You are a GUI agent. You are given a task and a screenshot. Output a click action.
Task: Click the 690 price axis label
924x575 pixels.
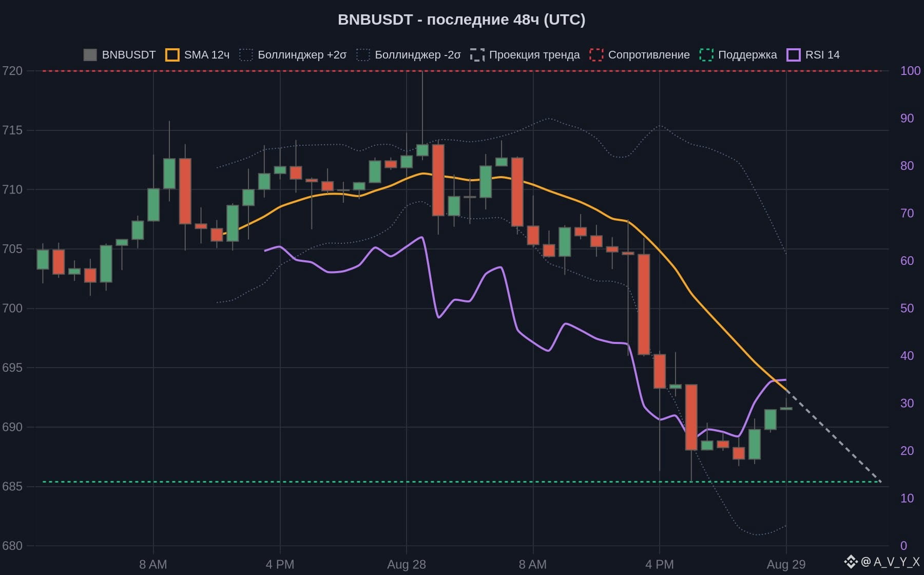tap(12, 427)
